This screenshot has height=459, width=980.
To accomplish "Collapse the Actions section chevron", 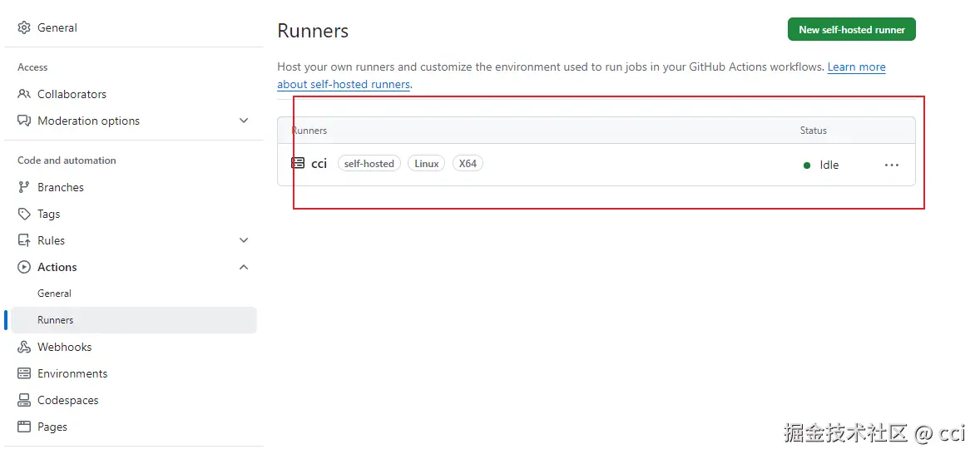I will tap(244, 267).
